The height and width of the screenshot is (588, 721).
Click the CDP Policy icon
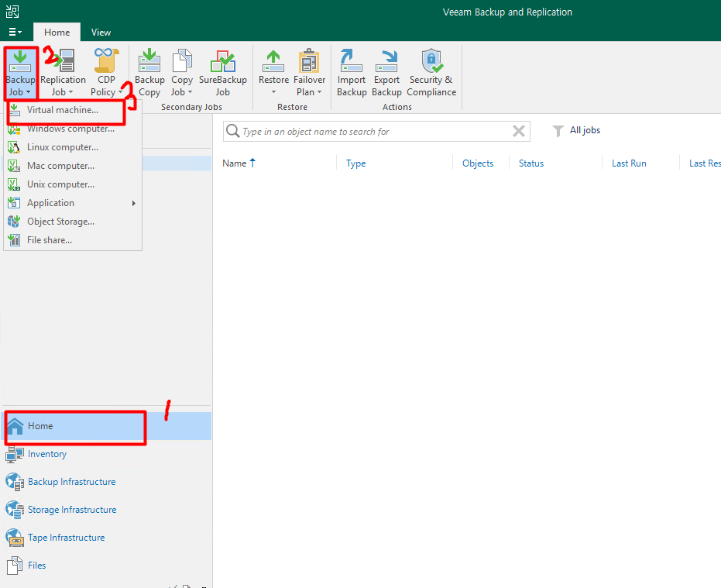pos(106,60)
